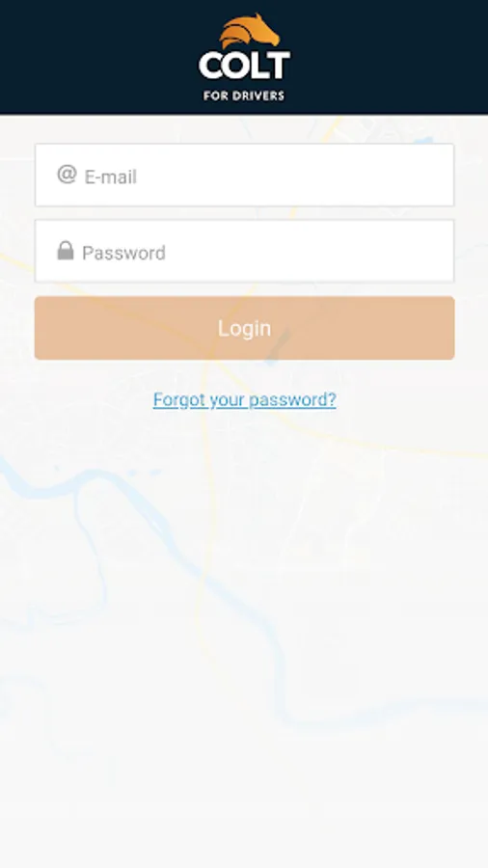Click the @ icon in E-mail field
Image resolution: width=488 pixels, height=868 pixels.
[67, 175]
